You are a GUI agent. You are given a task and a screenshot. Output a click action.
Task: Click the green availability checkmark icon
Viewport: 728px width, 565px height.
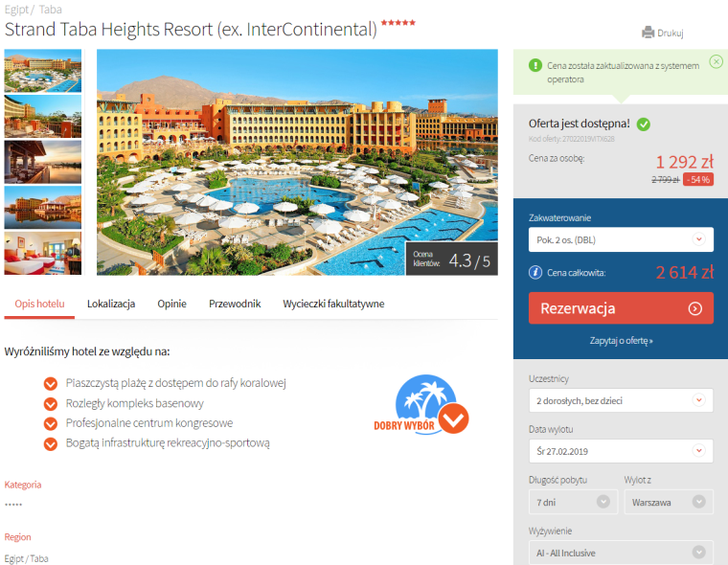643,124
